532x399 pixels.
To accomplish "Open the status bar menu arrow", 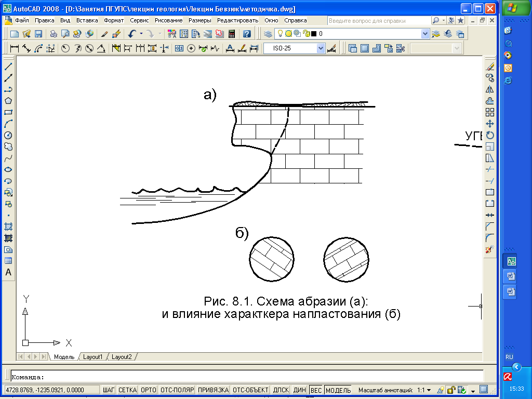I will 473,391.
